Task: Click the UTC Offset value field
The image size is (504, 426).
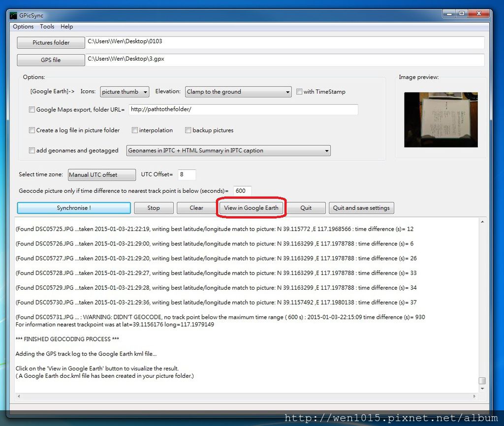Action: pos(187,175)
